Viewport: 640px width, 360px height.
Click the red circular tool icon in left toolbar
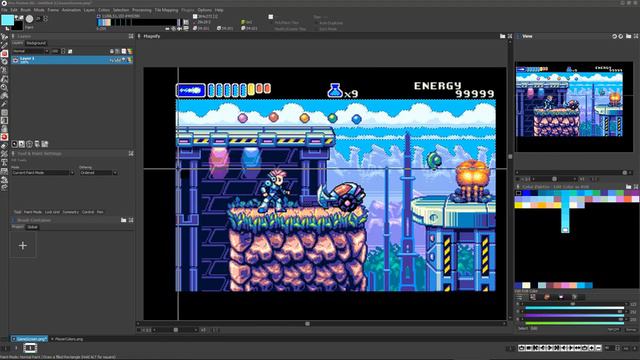[4, 137]
